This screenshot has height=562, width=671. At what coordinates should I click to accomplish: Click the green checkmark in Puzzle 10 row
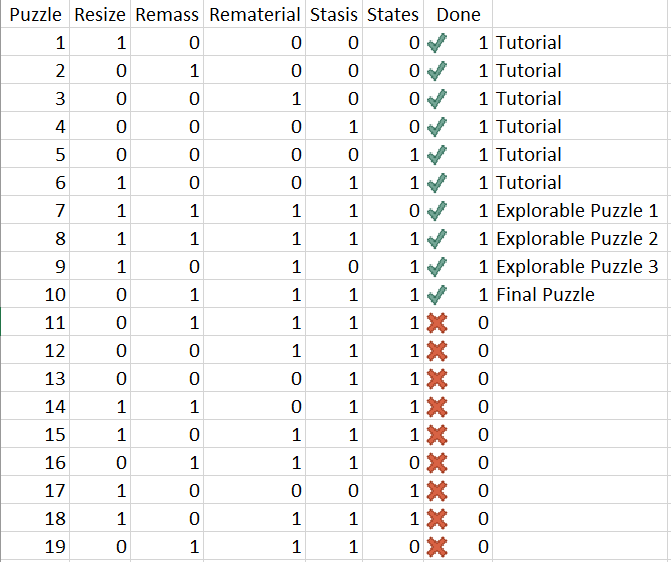click(436, 295)
